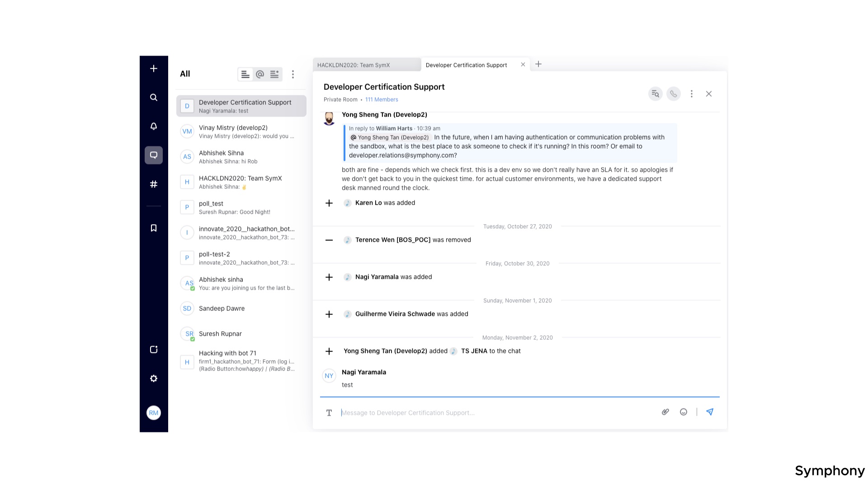This screenshot has width=868, height=488.
Task: Click the message input field
Action: [497, 413]
